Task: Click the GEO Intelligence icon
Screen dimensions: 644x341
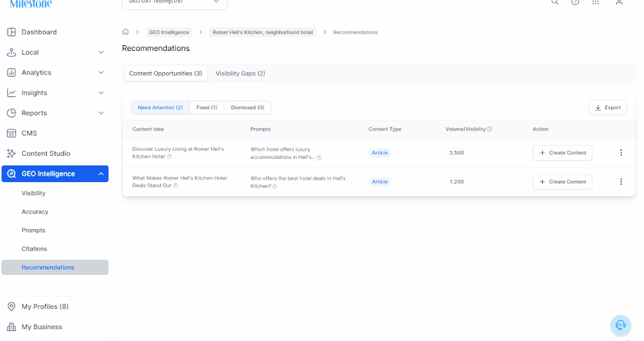Action: (11, 173)
